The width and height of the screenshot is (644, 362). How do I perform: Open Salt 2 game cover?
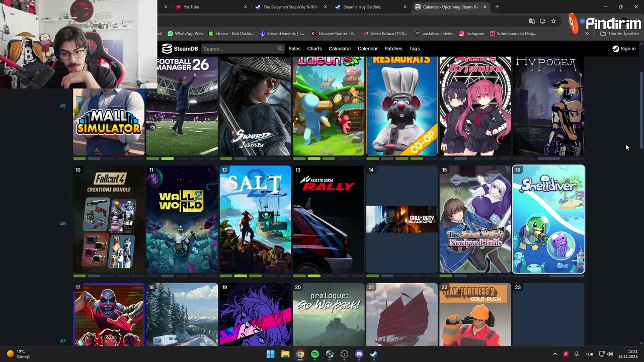256,219
